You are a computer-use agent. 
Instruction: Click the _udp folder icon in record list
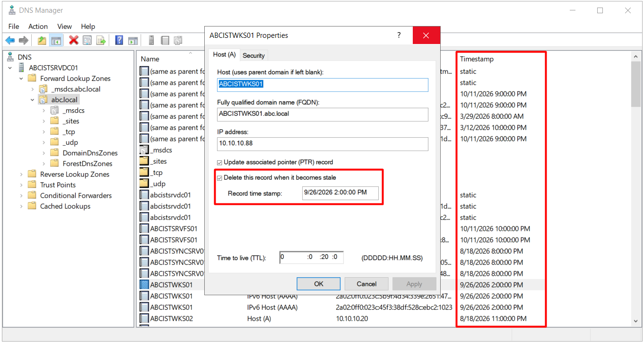point(144,184)
